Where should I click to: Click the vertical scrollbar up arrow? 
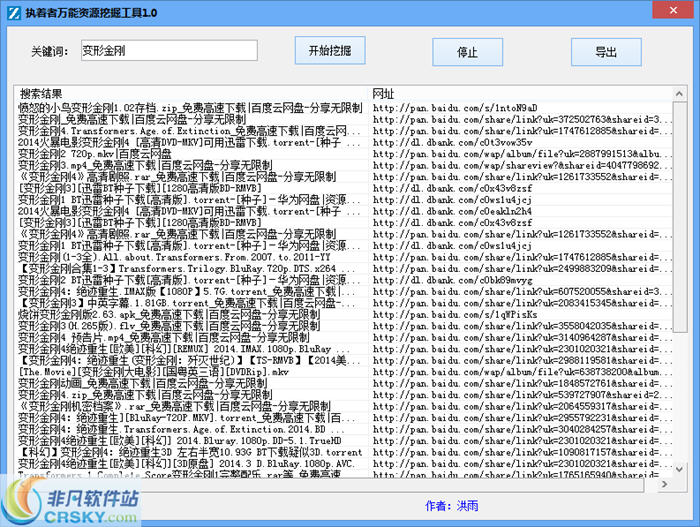[679, 94]
